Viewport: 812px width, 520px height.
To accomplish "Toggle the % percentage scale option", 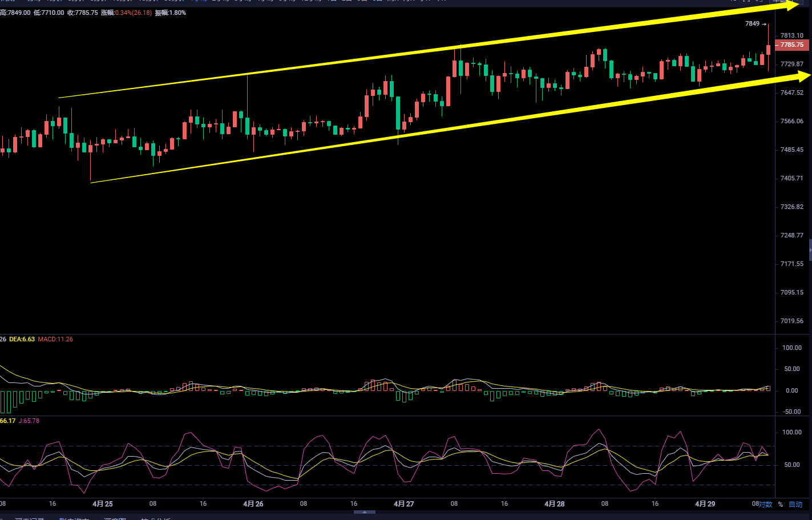I will tap(781, 505).
